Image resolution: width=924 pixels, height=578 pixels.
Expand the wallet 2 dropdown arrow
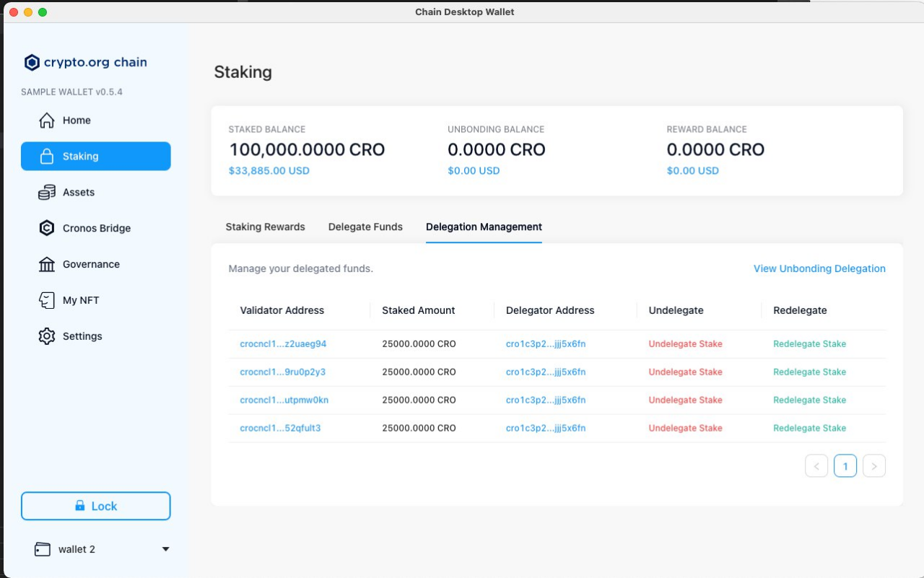coord(165,549)
